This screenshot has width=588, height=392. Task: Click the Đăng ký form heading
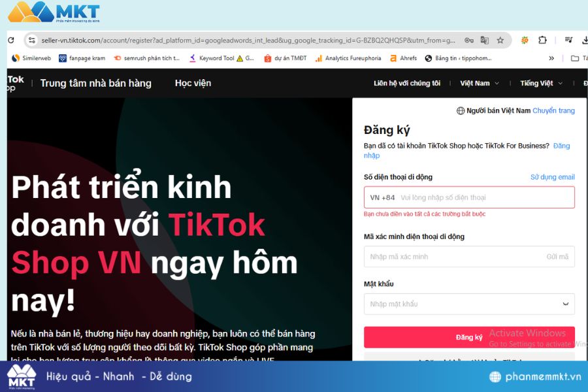pos(387,130)
